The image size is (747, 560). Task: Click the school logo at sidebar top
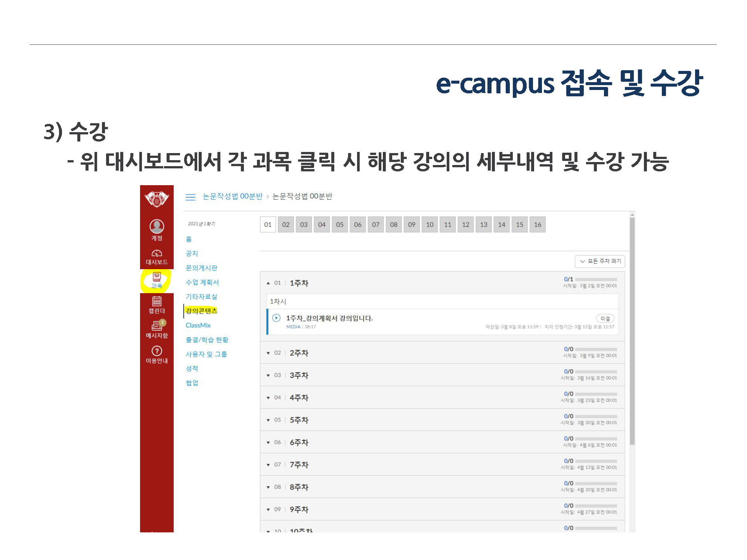[x=156, y=199]
